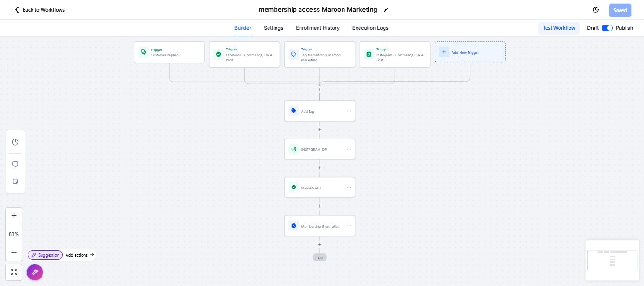Toggle the Draft/Publish switch

click(x=607, y=28)
